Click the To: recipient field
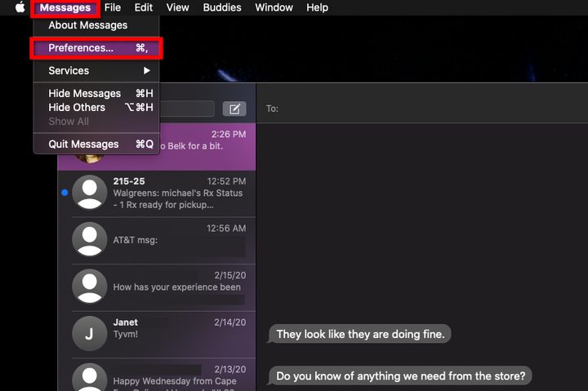Screen dimensions: 588x391 coord(422,109)
